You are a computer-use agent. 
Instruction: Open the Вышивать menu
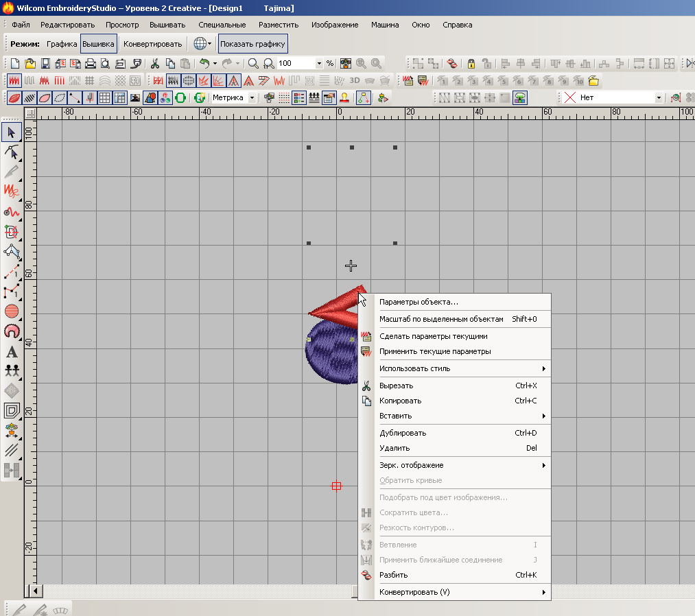coord(167,25)
